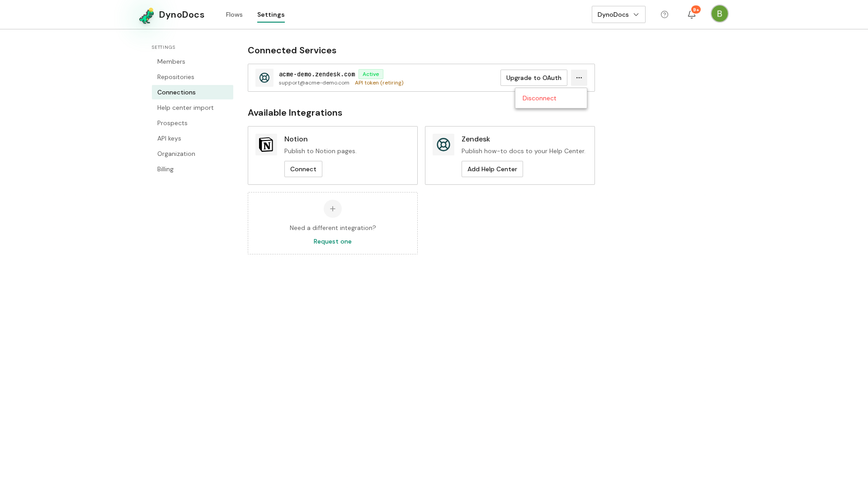Image resolution: width=868 pixels, height=488 pixels.
Task: Click 'Publish how-to docs to your Help Center.'
Action: 524,151
